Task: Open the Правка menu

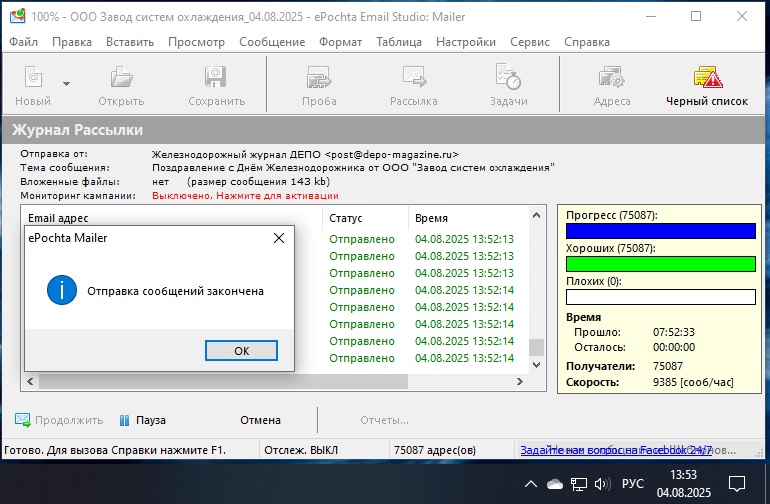Action: click(72, 42)
